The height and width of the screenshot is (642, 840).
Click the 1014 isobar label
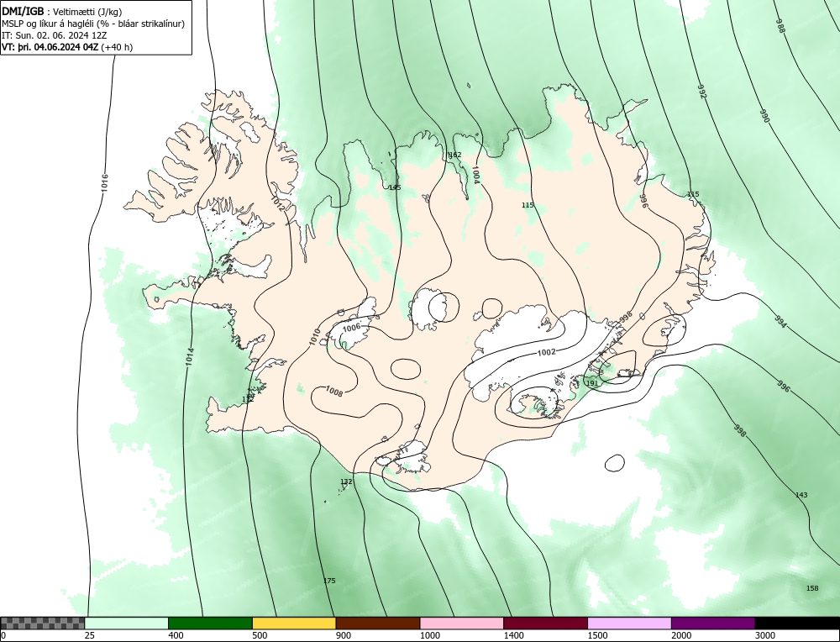[190, 357]
